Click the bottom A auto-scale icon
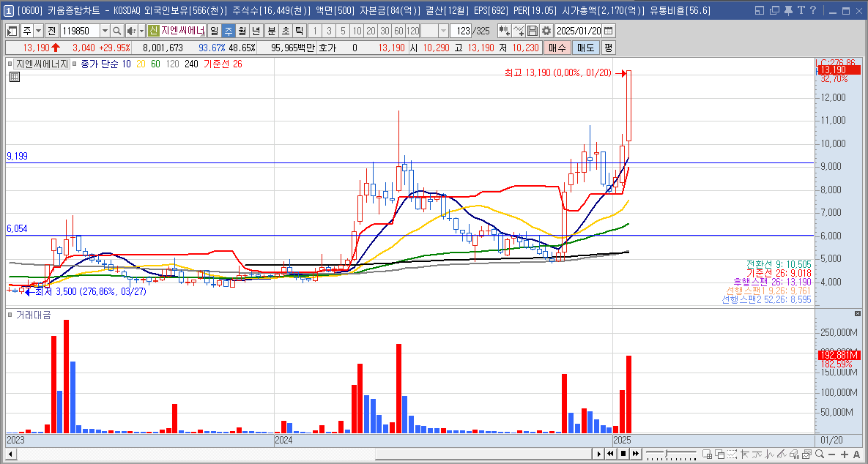Screen dimensions: 868x464 [x=856, y=454]
